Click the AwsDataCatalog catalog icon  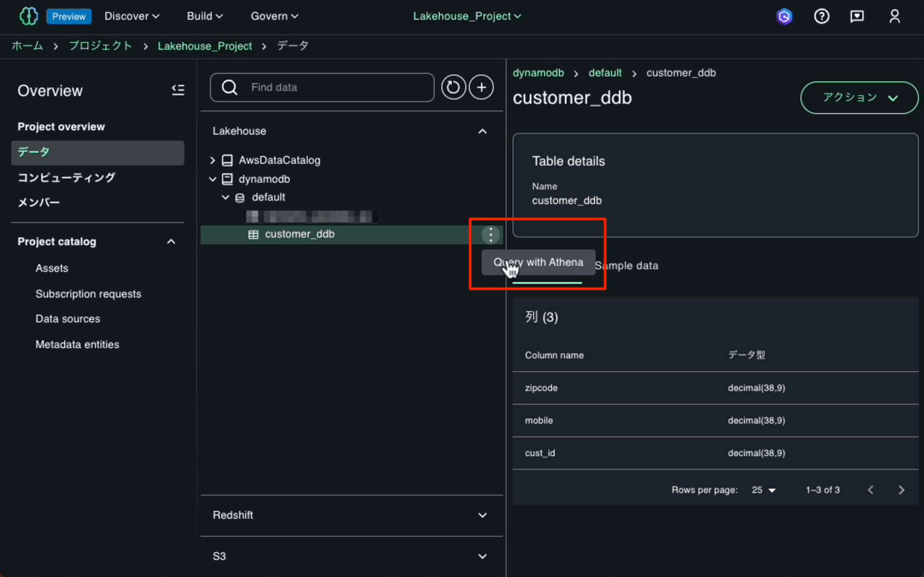click(x=227, y=160)
